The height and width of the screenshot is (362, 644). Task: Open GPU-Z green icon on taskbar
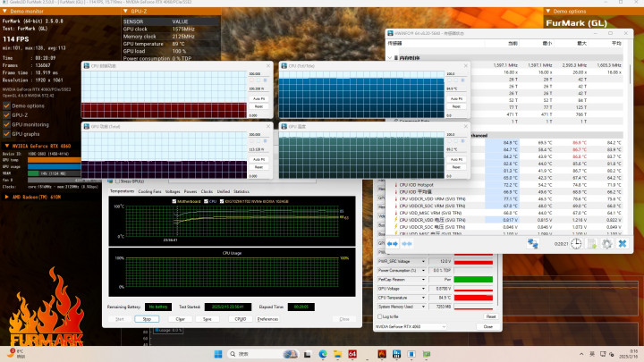(x=427, y=354)
